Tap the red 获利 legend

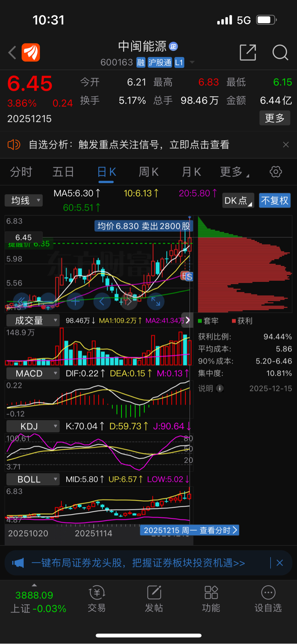coord(242,321)
